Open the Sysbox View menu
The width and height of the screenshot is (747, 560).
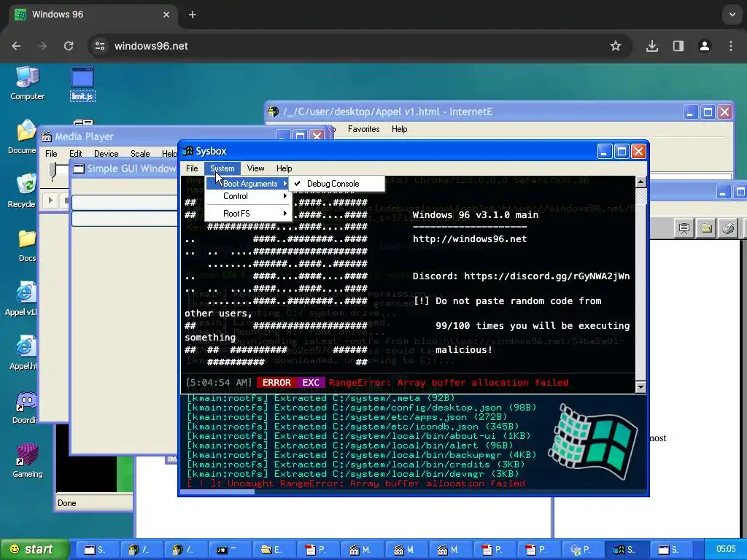(x=255, y=168)
